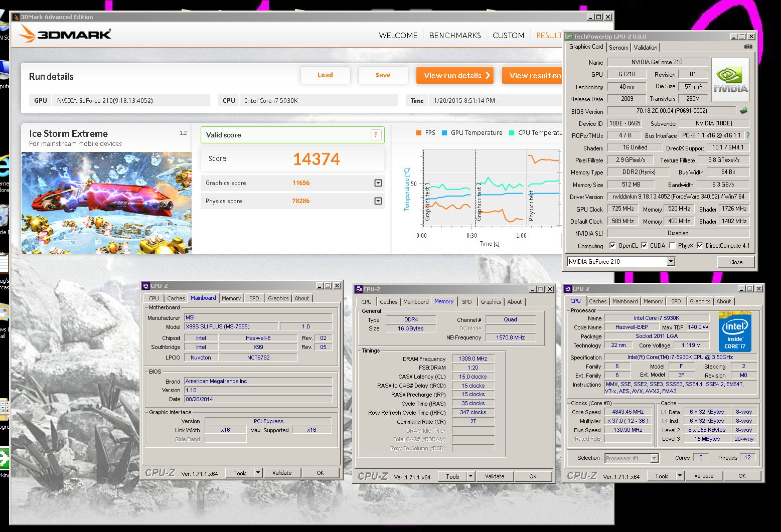Click the motherboard model X99S SLI PLUS field
The image size is (781, 532).
231,326
